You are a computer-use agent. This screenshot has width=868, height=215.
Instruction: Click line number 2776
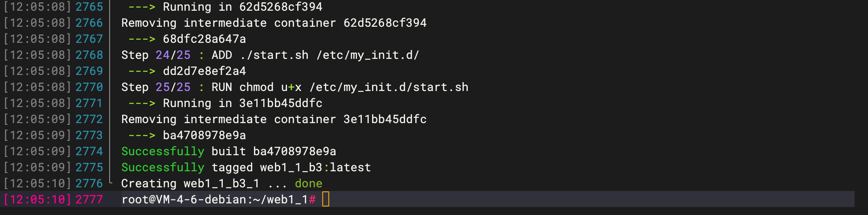coord(89,183)
